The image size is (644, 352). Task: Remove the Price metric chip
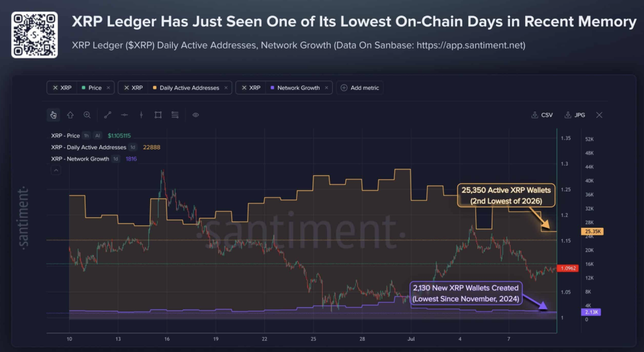click(x=108, y=88)
